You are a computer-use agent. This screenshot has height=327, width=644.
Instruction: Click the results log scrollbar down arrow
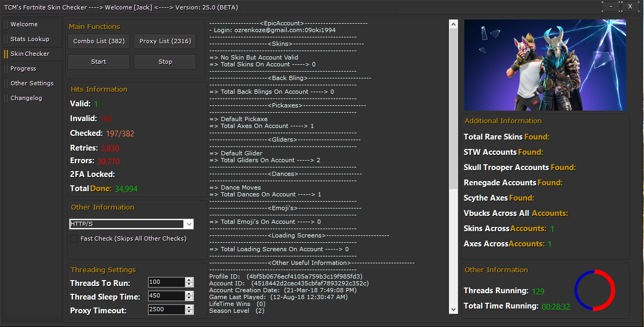(x=453, y=310)
